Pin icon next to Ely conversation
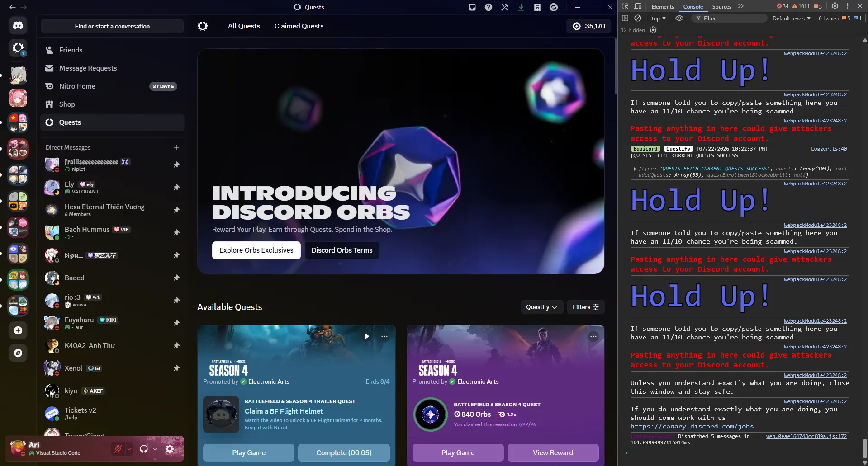The width and height of the screenshot is (868, 466). tap(176, 187)
